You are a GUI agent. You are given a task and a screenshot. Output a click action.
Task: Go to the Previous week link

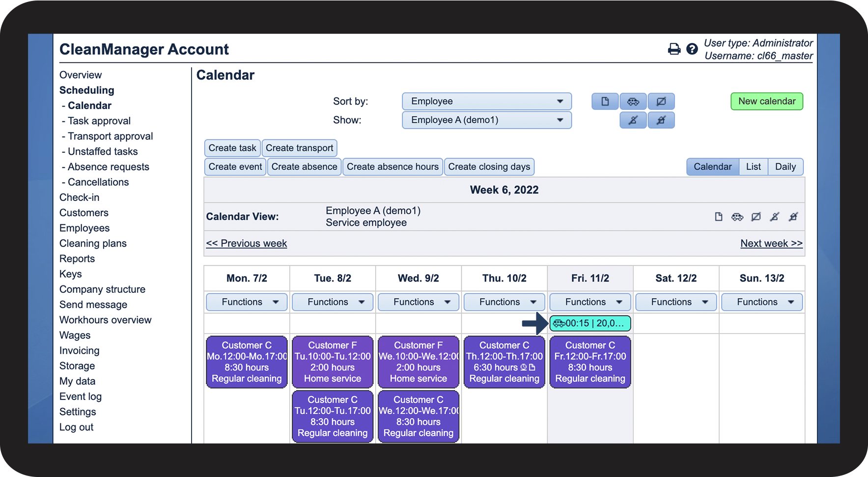coord(247,243)
